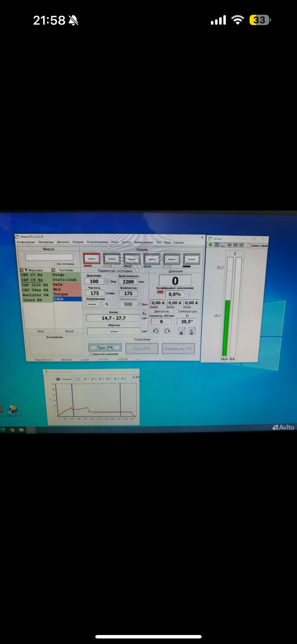Toggle oscillogram channel 3 checkbox
The image size is (297, 644).
click(x=100, y=379)
